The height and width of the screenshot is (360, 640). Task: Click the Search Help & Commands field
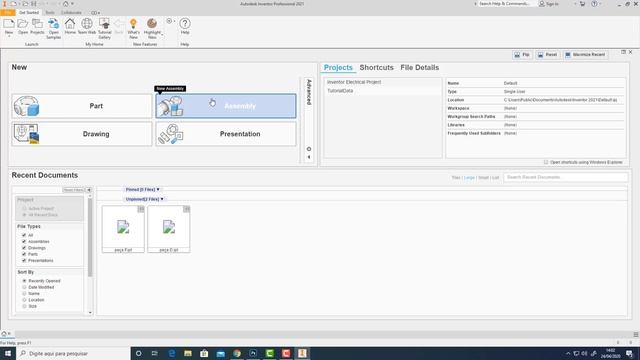tap(506, 4)
